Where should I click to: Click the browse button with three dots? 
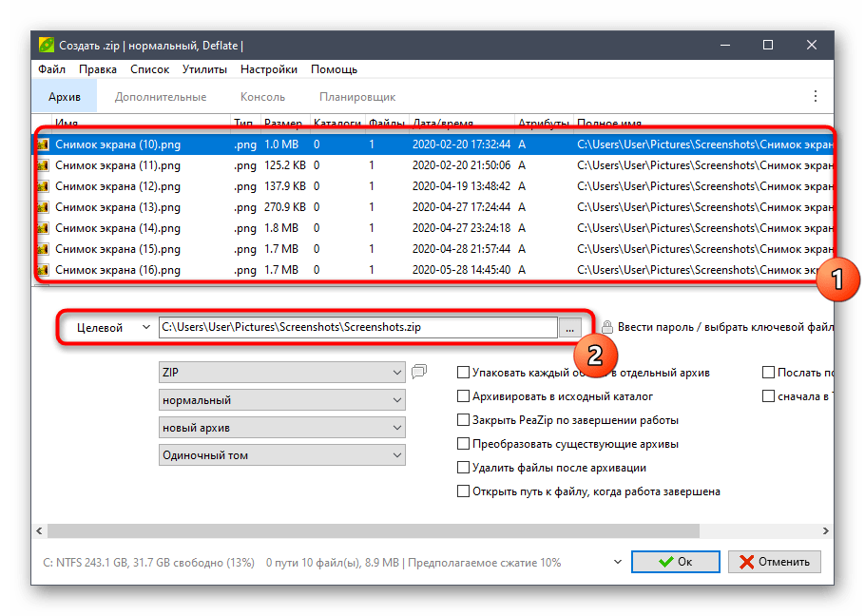click(569, 327)
